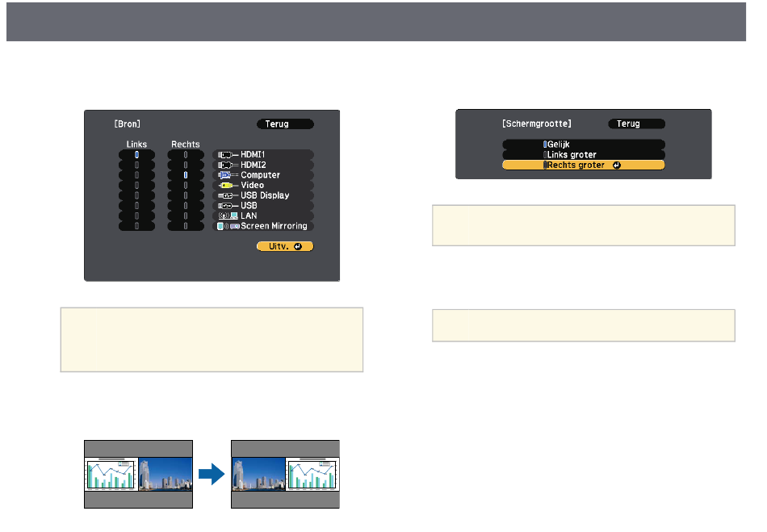767x532 pixels.
Task: Select Video in the Rechts column
Action: click(186, 186)
